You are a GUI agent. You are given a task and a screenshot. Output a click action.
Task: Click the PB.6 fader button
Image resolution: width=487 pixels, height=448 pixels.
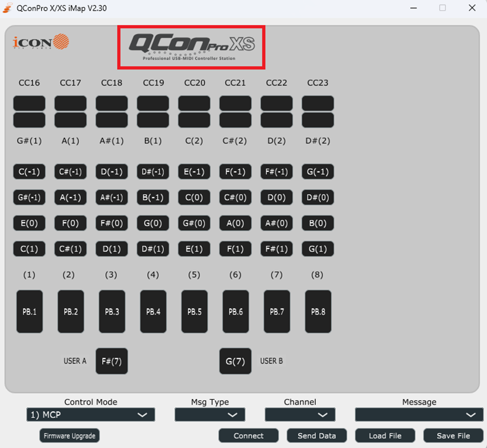[236, 312]
